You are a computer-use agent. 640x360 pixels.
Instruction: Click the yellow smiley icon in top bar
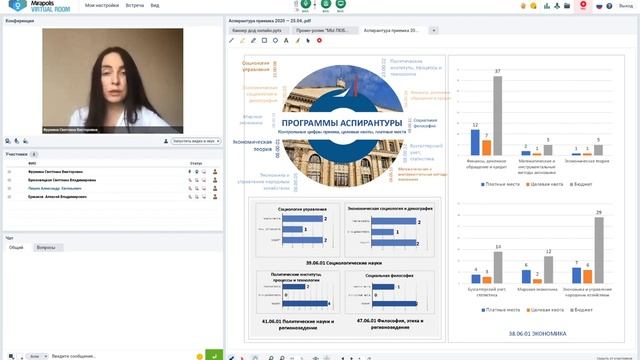pyautogui.click(x=533, y=6)
